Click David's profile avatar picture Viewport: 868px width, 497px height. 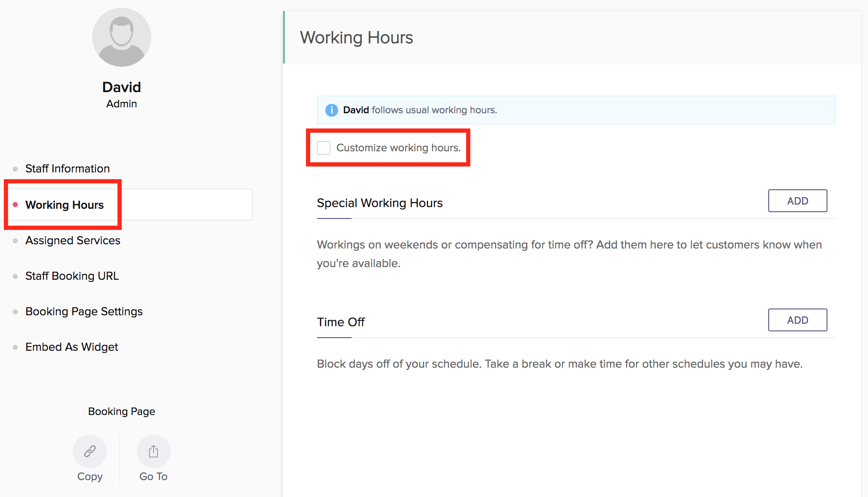[x=121, y=37]
